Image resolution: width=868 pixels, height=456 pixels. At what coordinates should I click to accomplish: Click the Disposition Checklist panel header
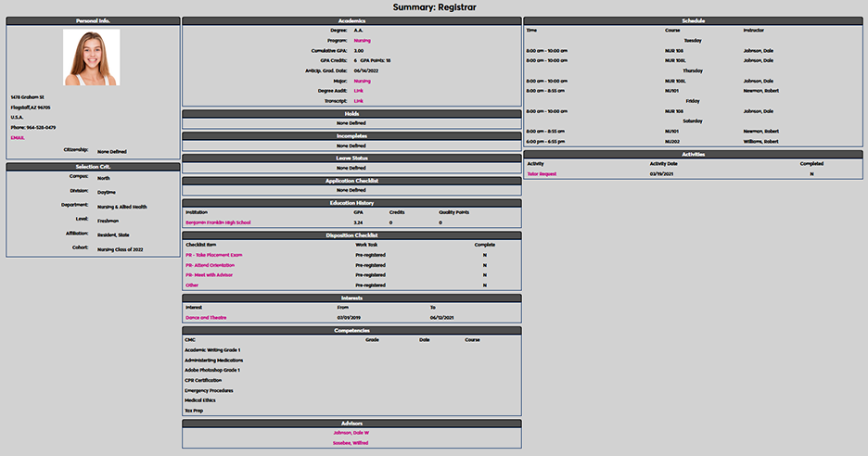(x=351, y=235)
